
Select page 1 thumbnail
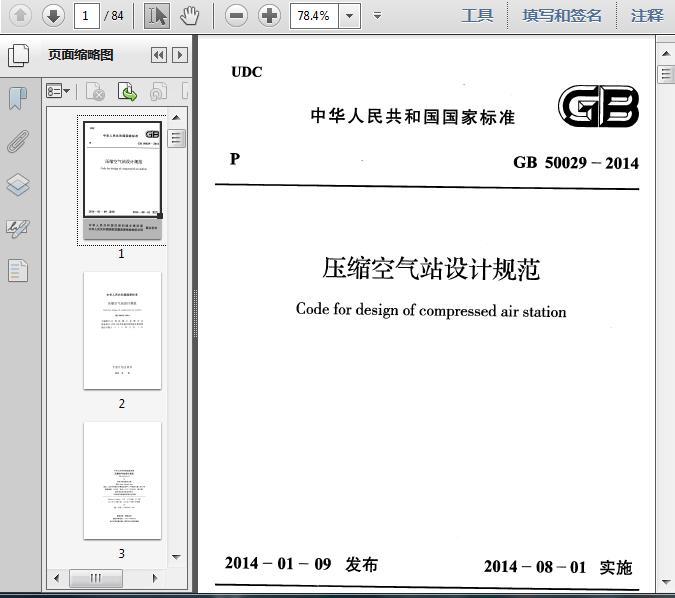(x=122, y=180)
